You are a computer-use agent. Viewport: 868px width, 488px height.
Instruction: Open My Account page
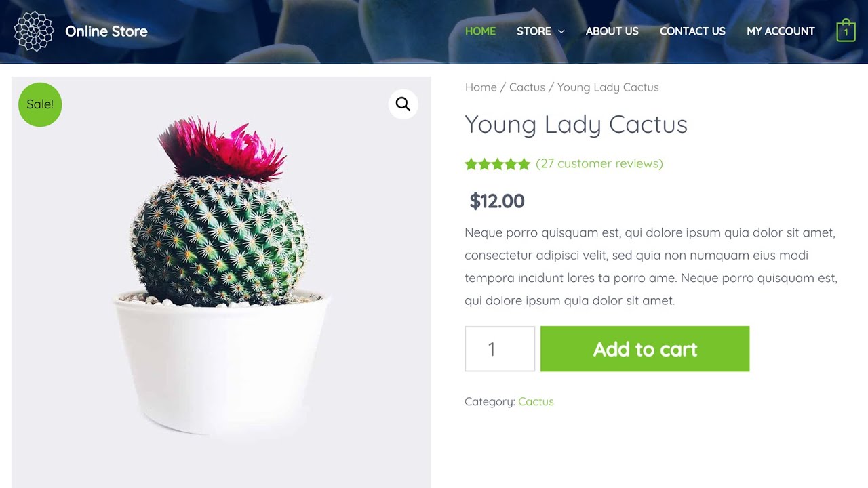tap(781, 31)
